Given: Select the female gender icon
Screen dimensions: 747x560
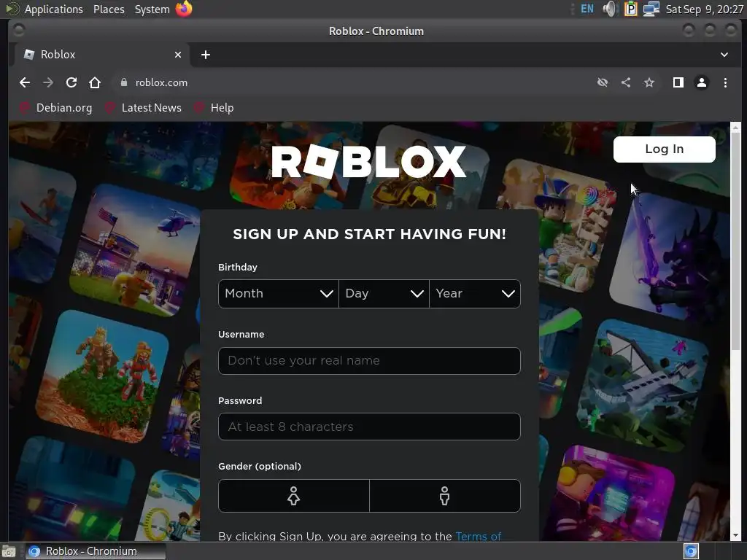Looking at the screenshot, I should point(293,496).
